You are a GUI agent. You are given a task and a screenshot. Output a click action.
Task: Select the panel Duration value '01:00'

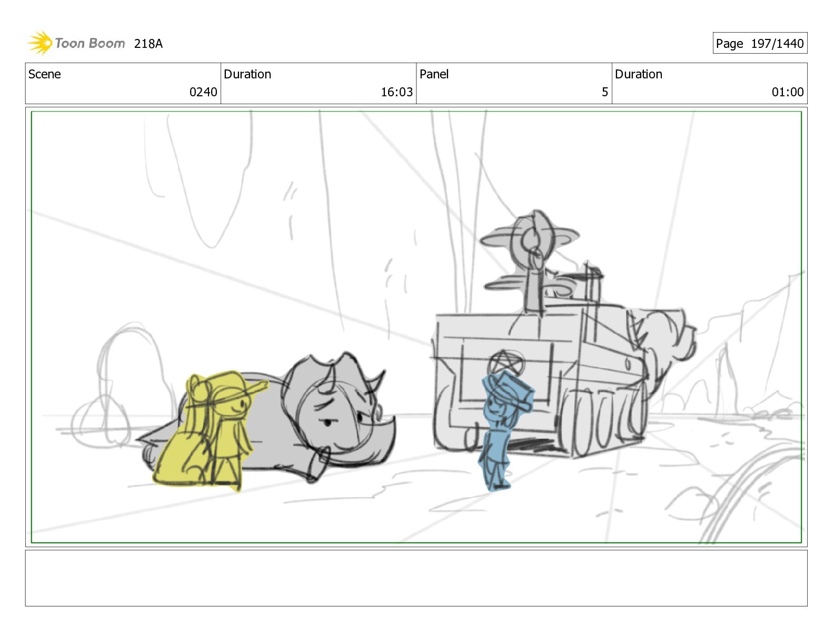(x=788, y=92)
